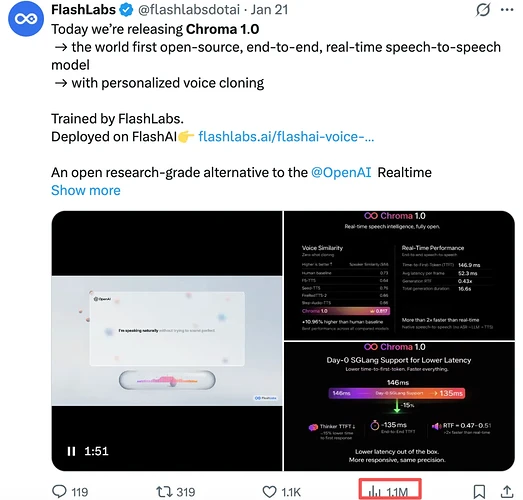Open the Voice Similarity benchmark image
Viewport: 523px width, 500px height.
(x=399, y=275)
